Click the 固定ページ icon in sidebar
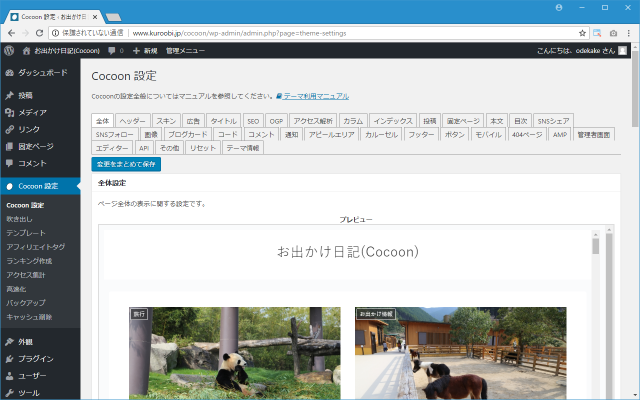Viewport: 640px width, 400px height. (x=9, y=146)
